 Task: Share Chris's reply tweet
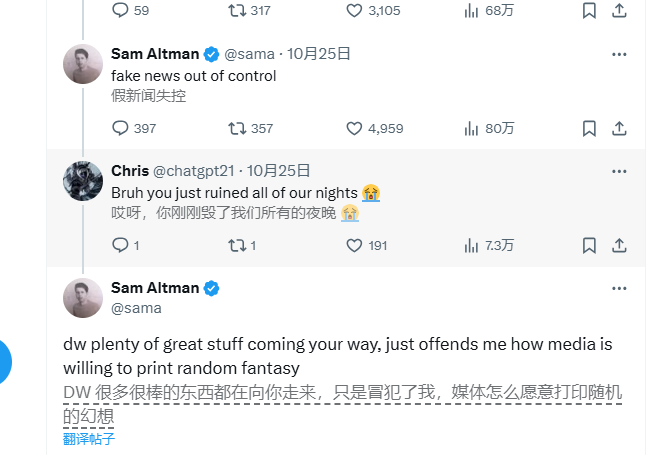tap(619, 245)
